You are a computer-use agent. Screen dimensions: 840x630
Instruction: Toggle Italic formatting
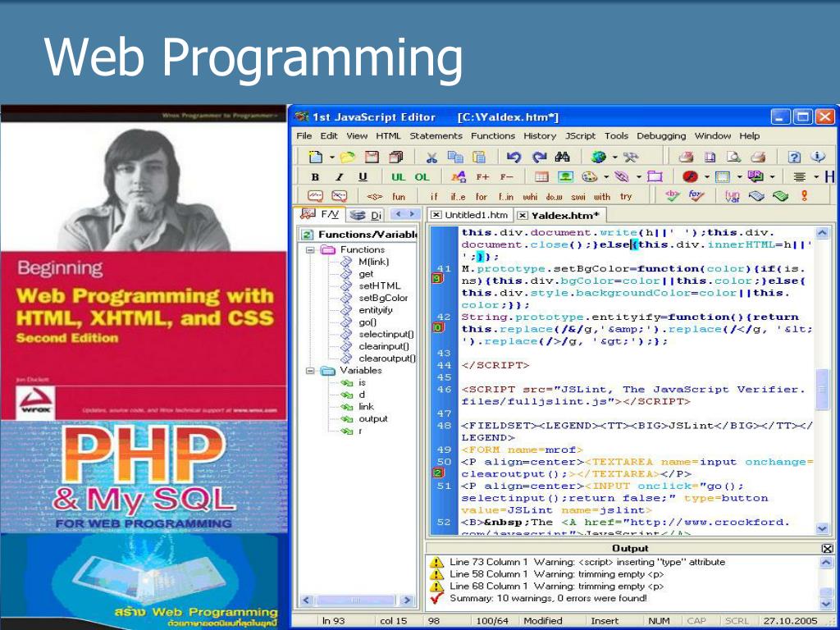[339, 177]
